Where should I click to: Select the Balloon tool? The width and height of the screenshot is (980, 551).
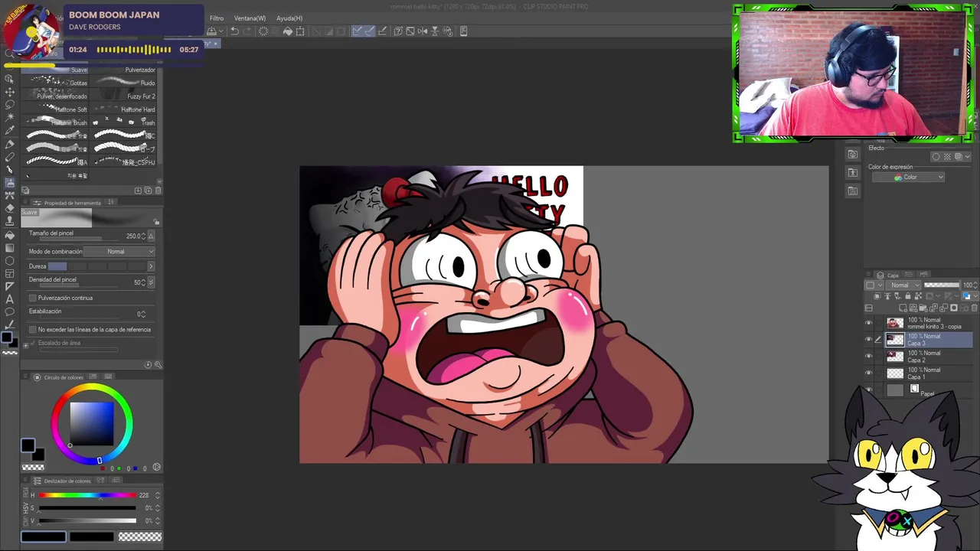tap(10, 312)
